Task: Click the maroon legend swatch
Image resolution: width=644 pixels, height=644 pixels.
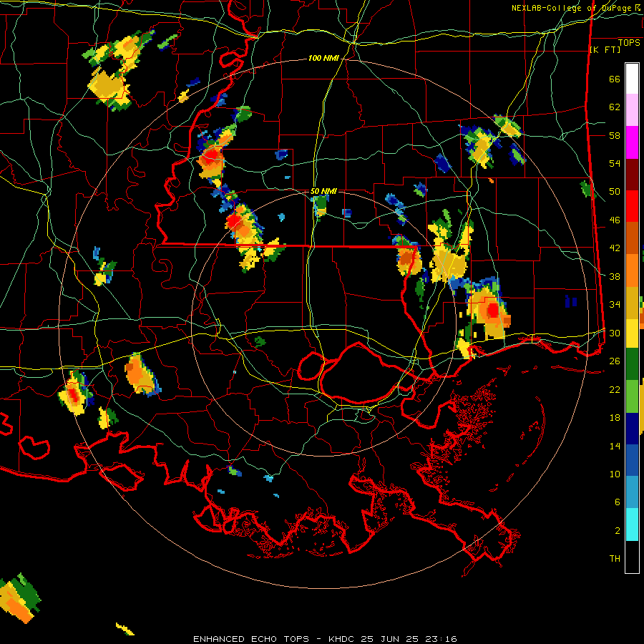Action: [x=632, y=174]
